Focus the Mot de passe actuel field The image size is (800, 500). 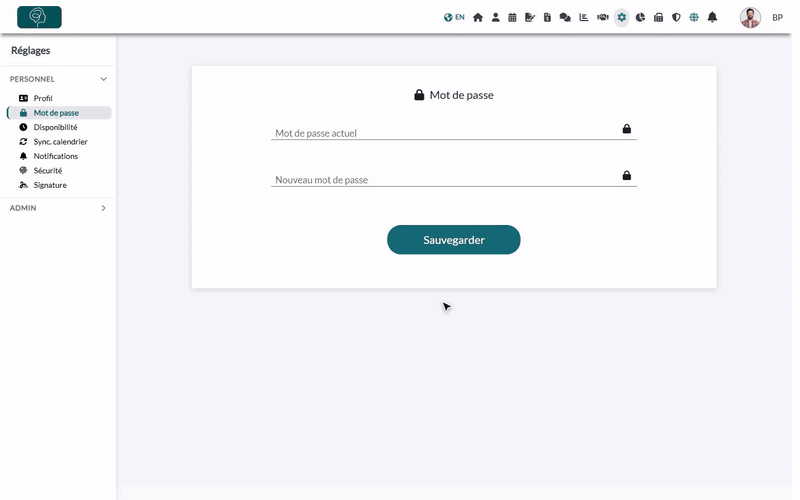(454, 132)
